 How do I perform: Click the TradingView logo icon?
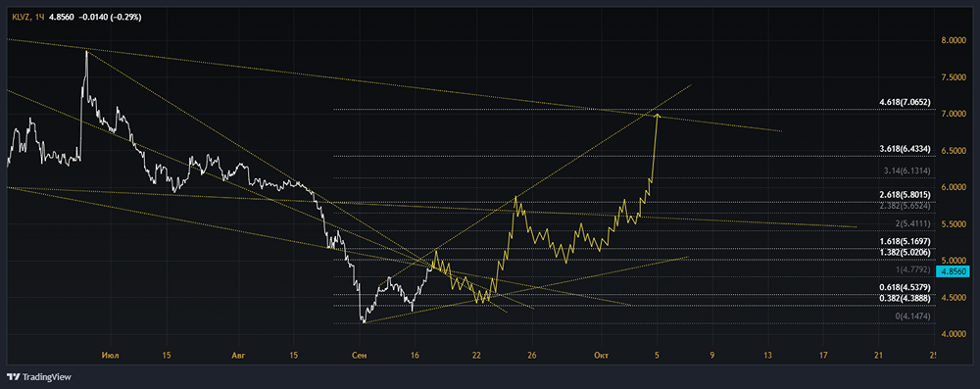[x=13, y=376]
